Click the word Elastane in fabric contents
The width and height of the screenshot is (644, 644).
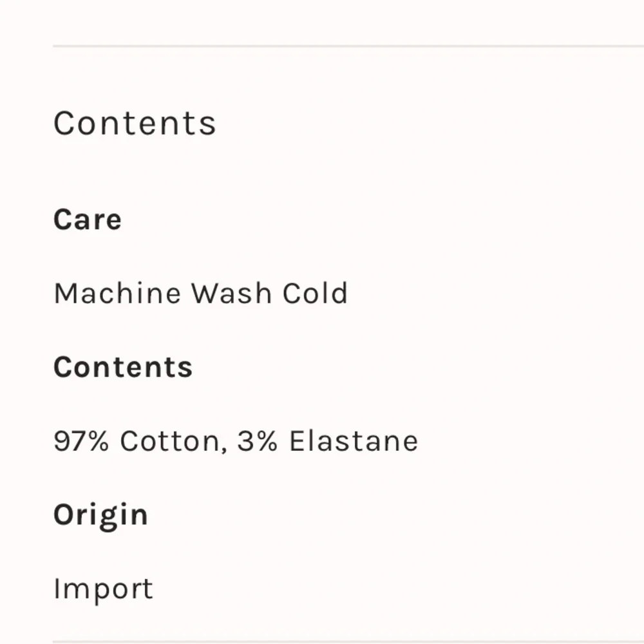[x=354, y=441]
